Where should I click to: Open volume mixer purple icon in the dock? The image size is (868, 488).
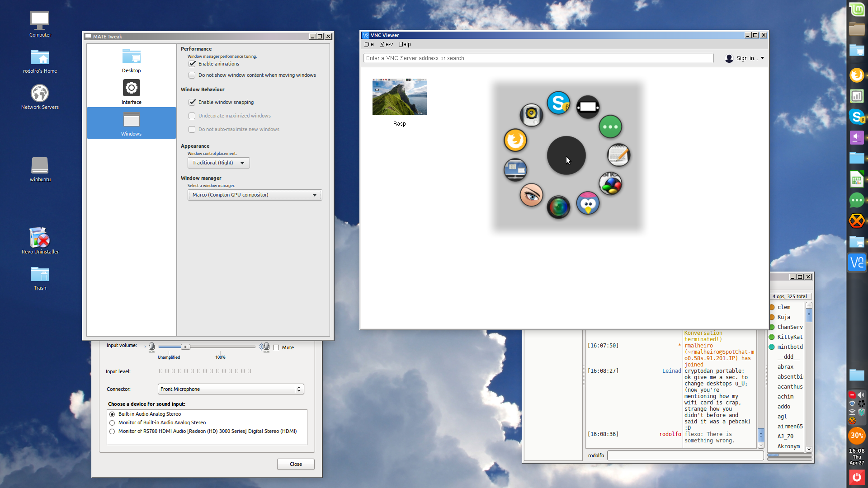(857, 137)
